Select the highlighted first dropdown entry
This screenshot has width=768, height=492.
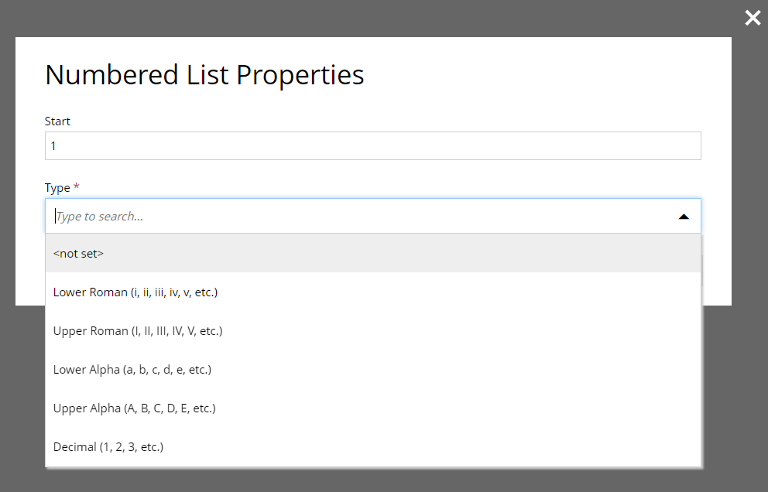(x=373, y=253)
